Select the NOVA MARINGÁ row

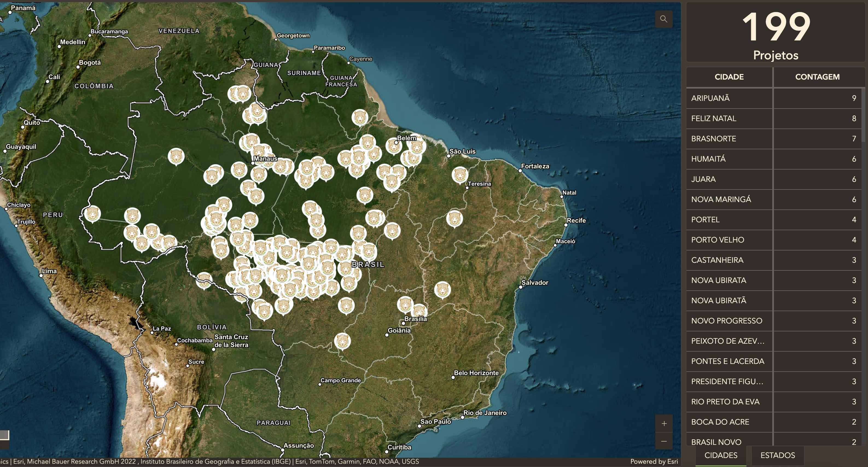click(x=774, y=199)
